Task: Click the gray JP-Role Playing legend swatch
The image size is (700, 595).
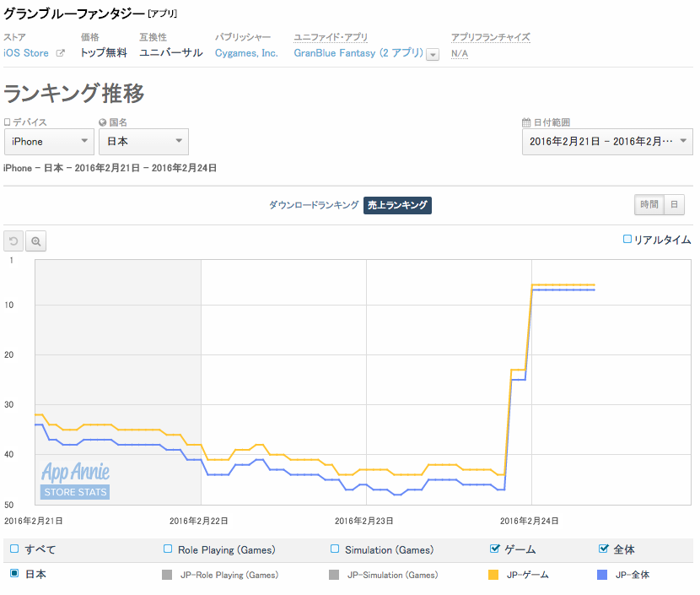Action: coord(167,575)
